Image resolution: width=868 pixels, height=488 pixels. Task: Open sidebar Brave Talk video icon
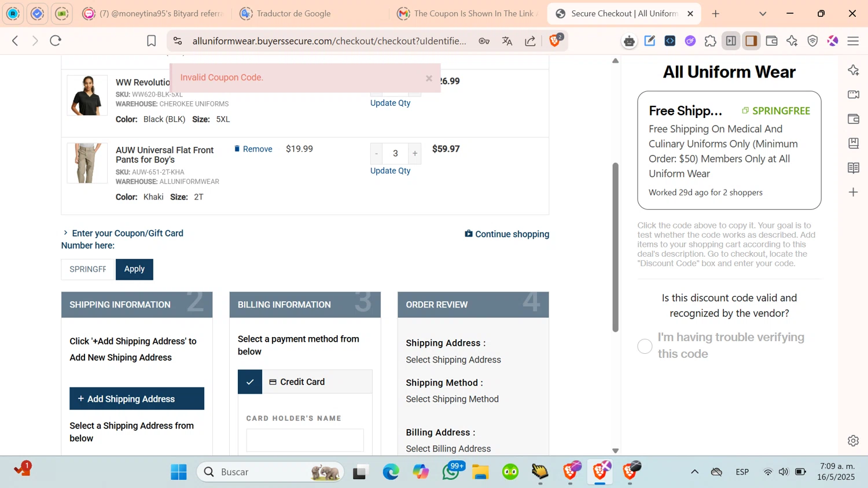click(x=854, y=94)
